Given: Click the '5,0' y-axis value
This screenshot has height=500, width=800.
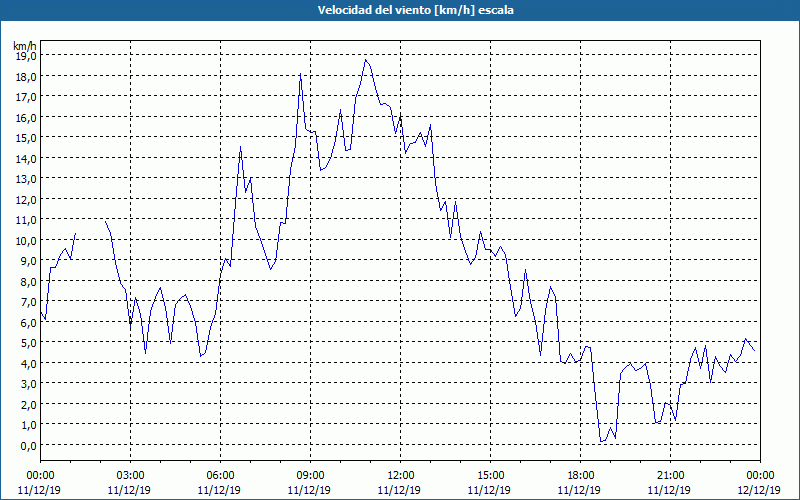Looking at the screenshot, I should (x=28, y=343).
